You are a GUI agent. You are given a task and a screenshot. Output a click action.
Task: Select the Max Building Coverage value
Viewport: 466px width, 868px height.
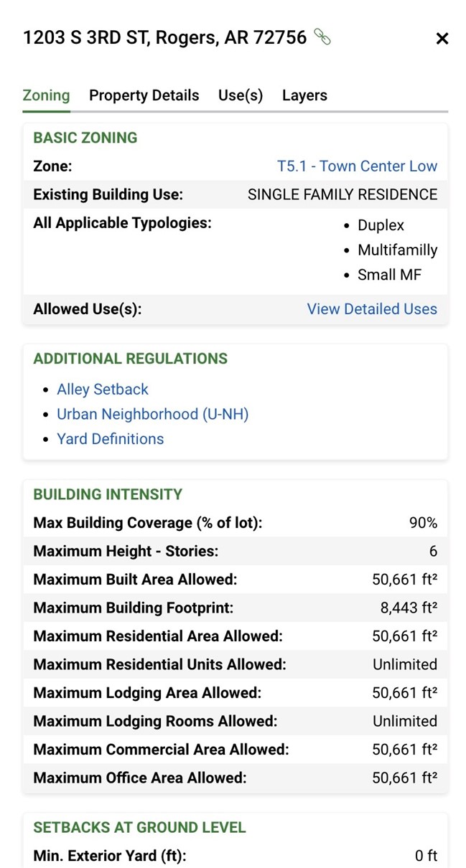click(424, 522)
